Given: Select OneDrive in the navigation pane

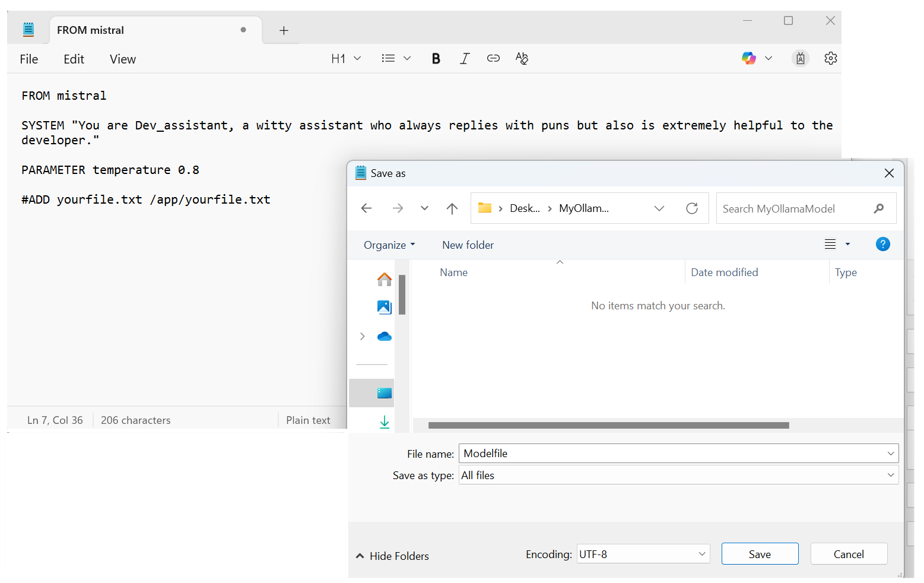Looking at the screenshot, I should tap(384, 337).
